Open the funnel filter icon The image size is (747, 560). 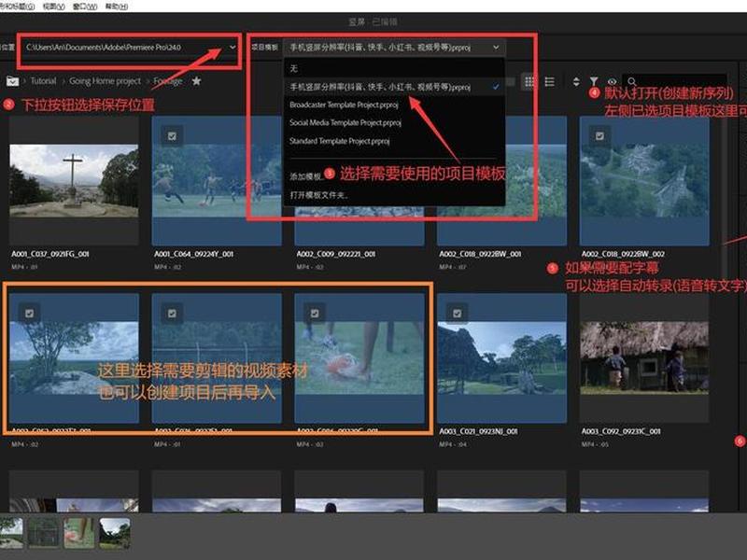[594, 82]
